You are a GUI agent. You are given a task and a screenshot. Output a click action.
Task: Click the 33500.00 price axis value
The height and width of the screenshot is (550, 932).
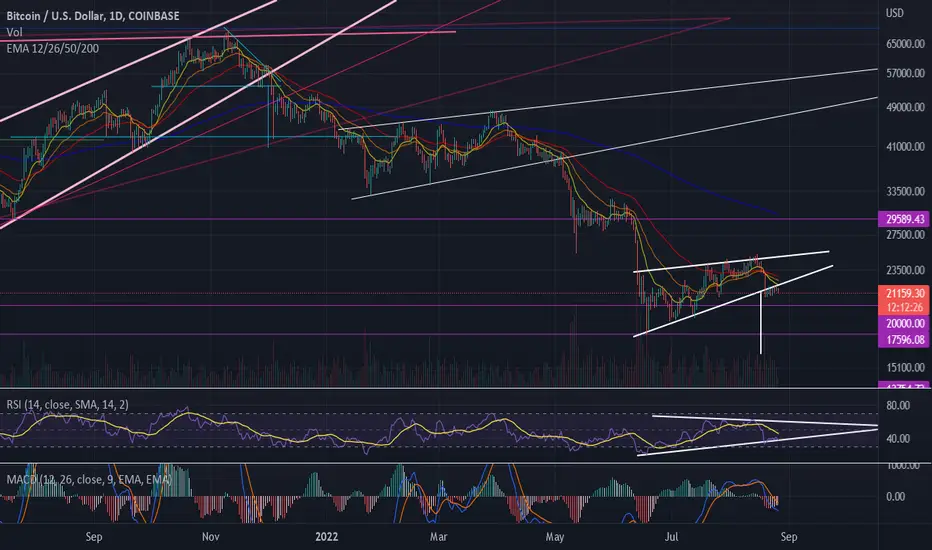pyautogui.click(x=905, y=191)
